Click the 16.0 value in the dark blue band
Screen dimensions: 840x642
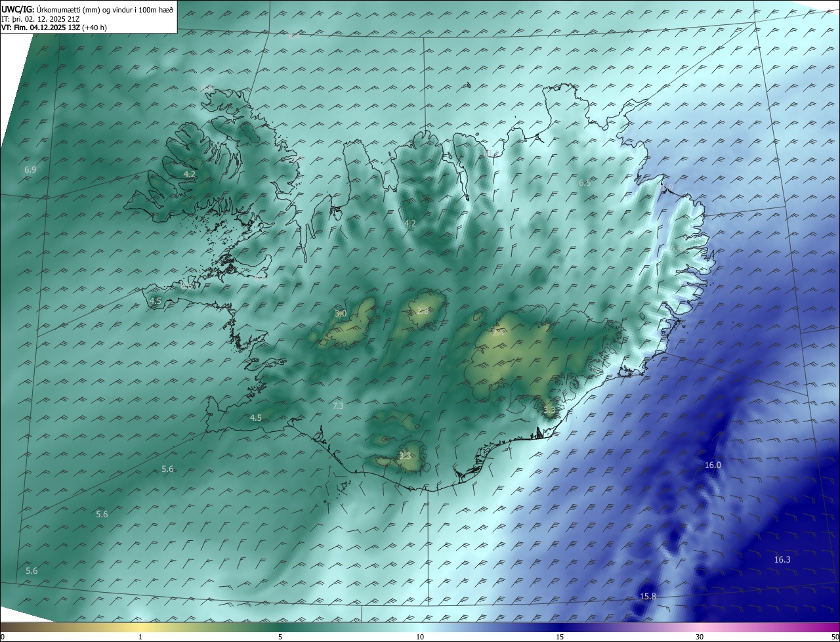[713, 465]
